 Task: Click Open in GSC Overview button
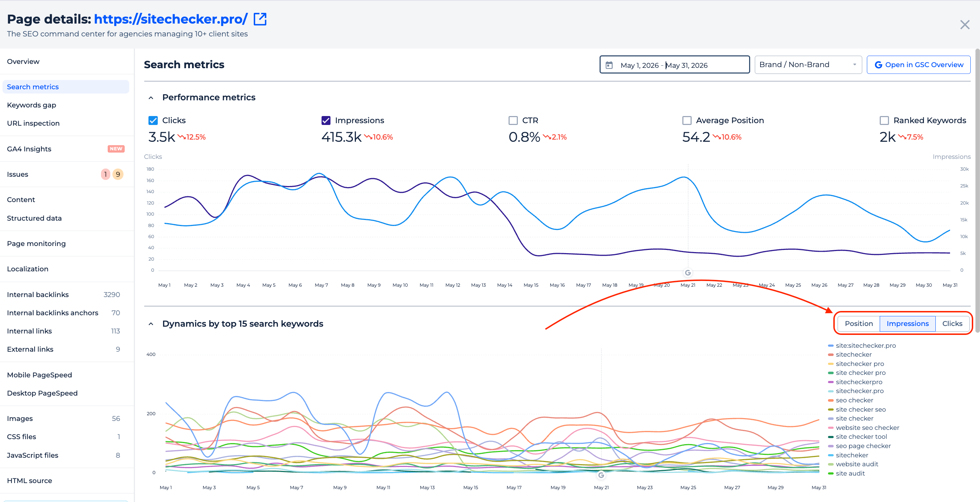point(918,65)
